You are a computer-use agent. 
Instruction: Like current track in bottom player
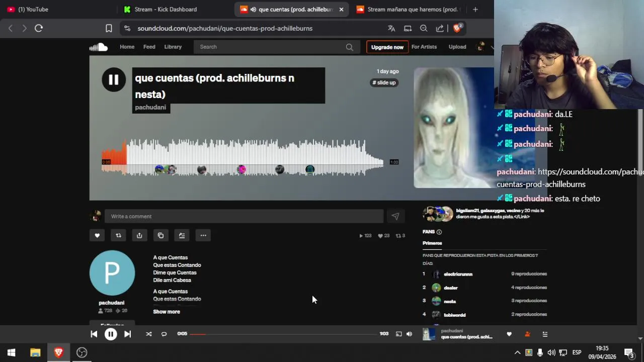509,334
